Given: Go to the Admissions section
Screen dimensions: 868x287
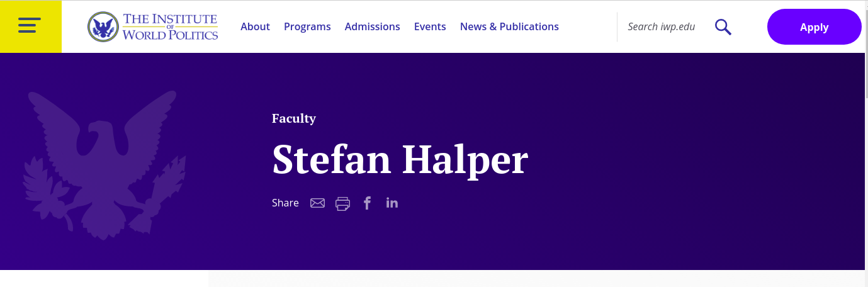Looking at the screenshot, I should point(372,26).
